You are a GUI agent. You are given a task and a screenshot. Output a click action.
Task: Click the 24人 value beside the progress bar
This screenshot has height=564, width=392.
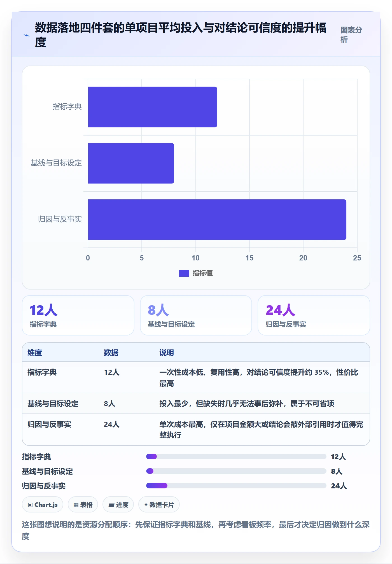click(339, 486)
